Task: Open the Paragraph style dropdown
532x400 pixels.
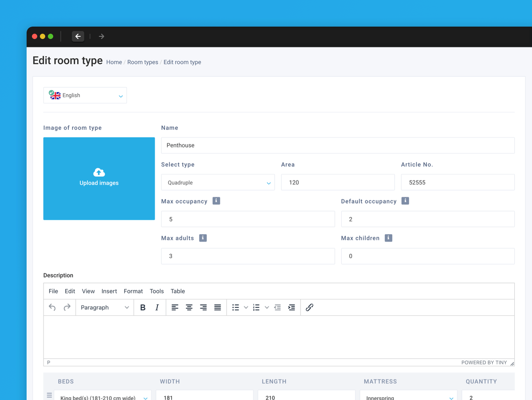Action: 105,307
